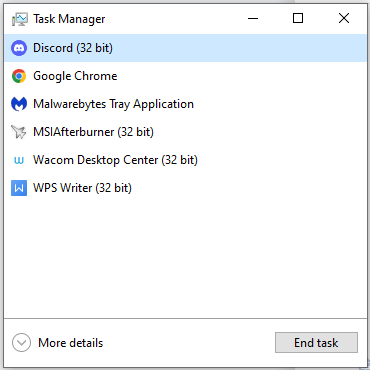
Task: Close the Task Manager window
Action: [344, 18]
